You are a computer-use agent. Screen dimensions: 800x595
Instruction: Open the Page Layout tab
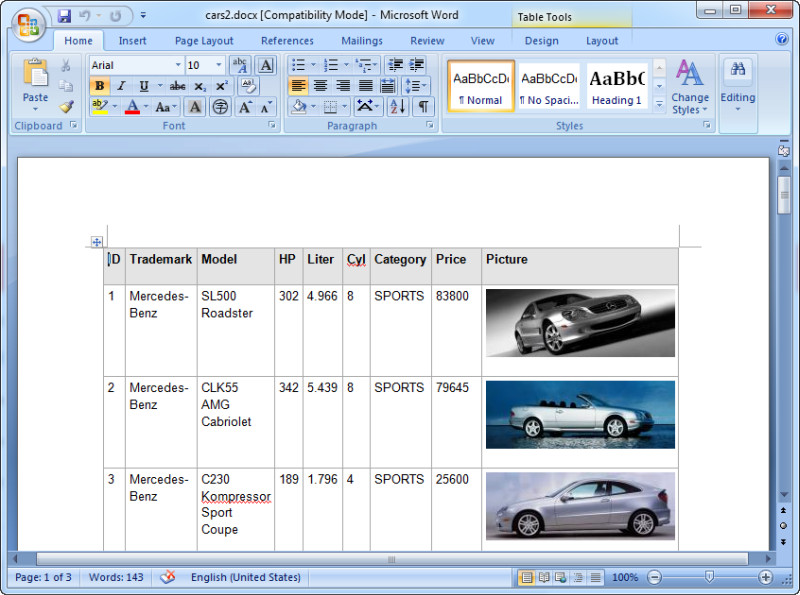(x=204, y=41)
